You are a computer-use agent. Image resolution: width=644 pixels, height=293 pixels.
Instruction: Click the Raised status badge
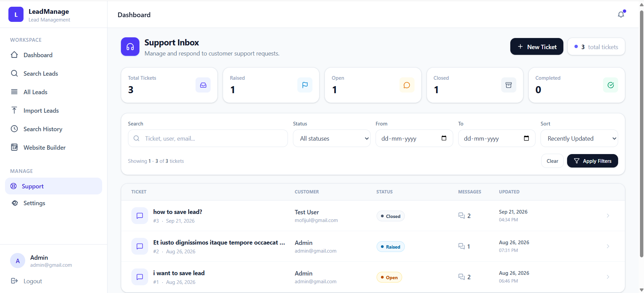click(390, 247)
